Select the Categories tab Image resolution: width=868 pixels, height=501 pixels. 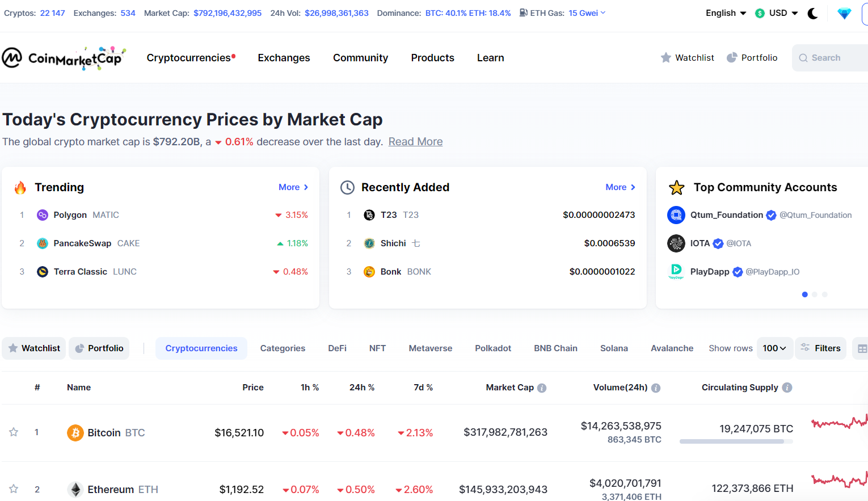283,348
